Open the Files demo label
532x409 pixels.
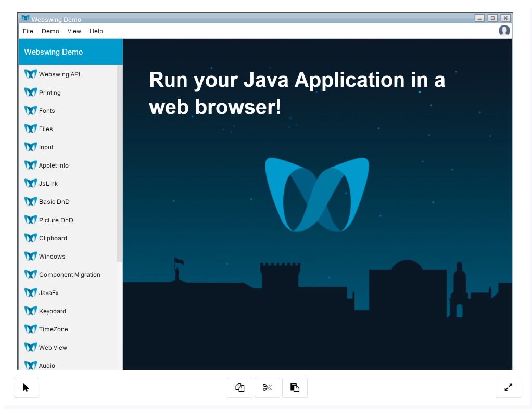[46, 129]
